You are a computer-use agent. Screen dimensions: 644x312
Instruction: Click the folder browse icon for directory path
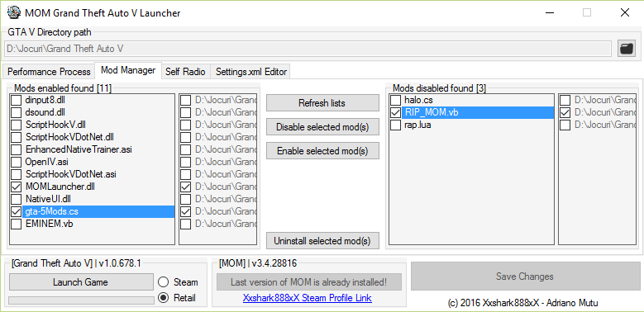(x=627, y=49)
